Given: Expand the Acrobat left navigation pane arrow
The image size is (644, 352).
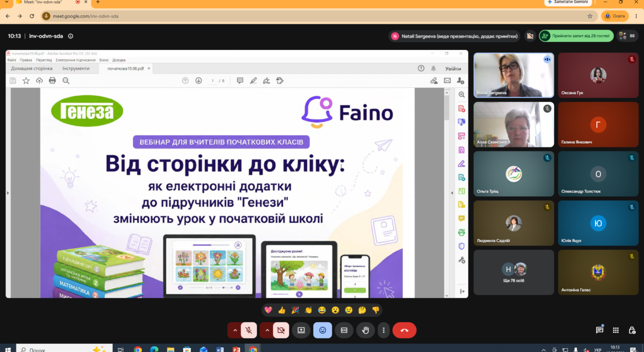Looking at the screenshot, I should (8, 193).
